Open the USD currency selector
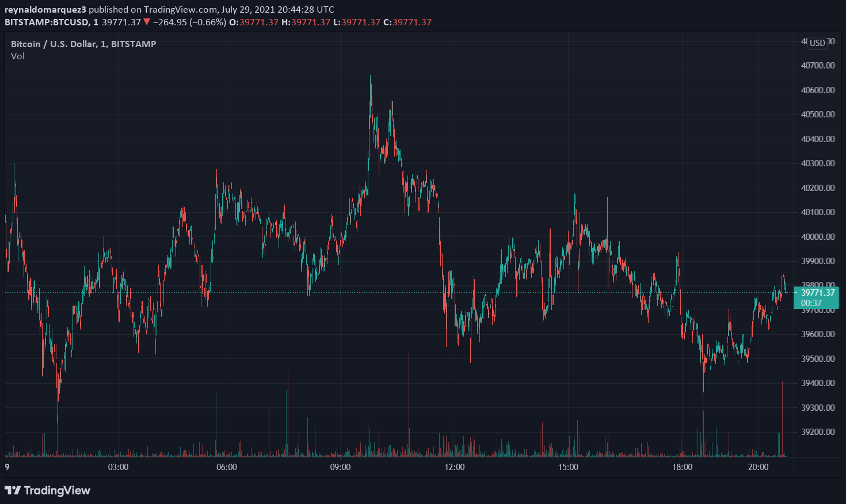The height and width of the screenshot is (504, 846). coord(818,43)
